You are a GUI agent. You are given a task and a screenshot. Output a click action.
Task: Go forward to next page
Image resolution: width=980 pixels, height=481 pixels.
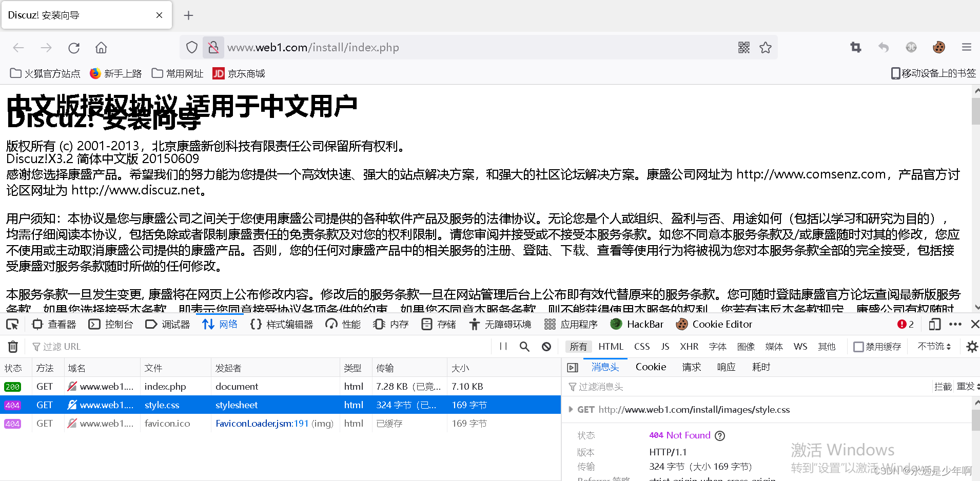[46, 48]
